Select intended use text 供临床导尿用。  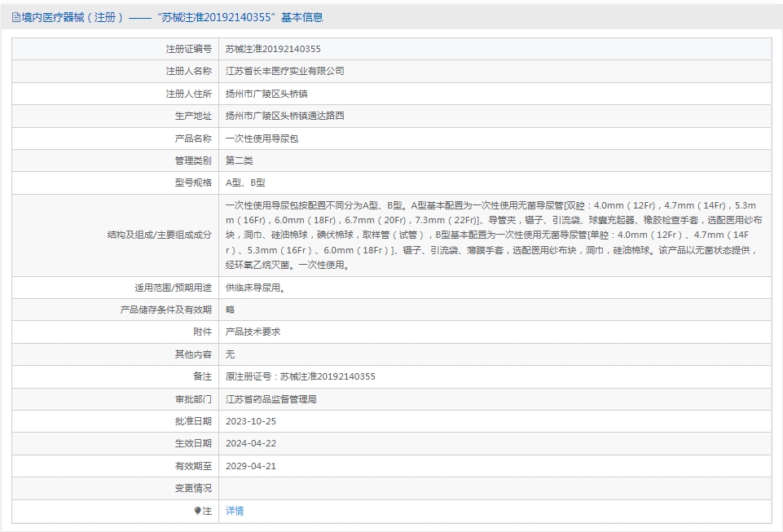255,288
